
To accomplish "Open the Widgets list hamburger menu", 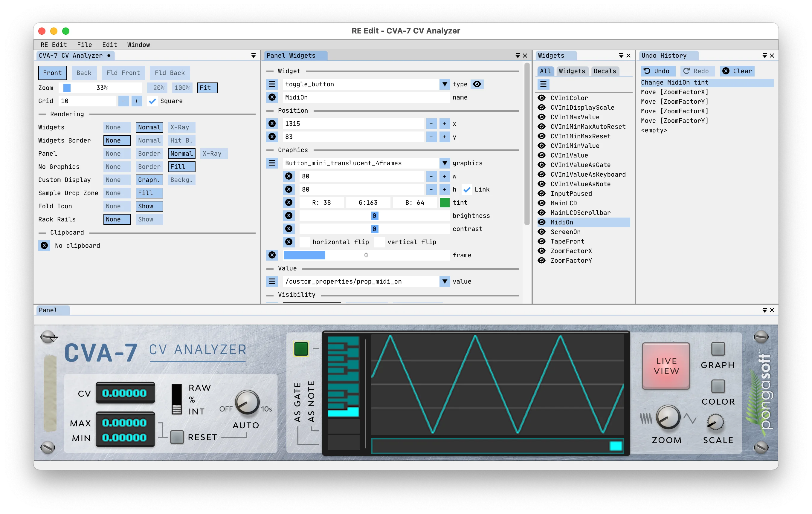I will pos(543,84).
